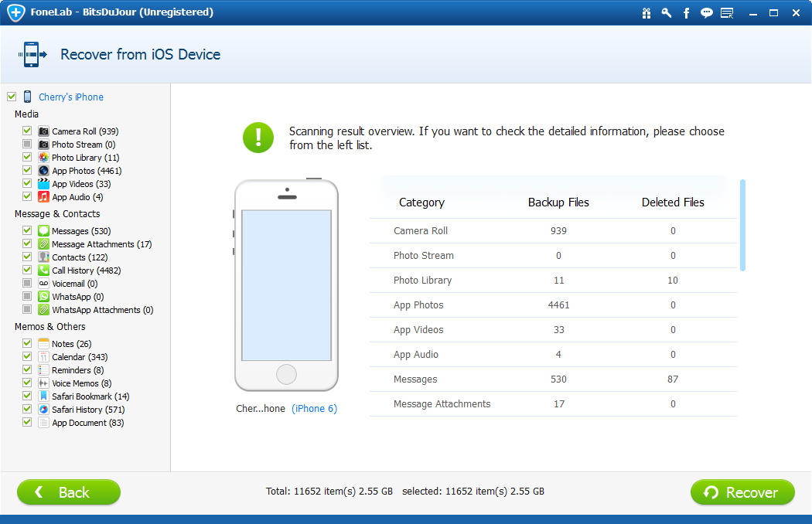The width and height of the screenshot is (812, 524).
Task: Select the App Audio music icon
Action: 44,197
